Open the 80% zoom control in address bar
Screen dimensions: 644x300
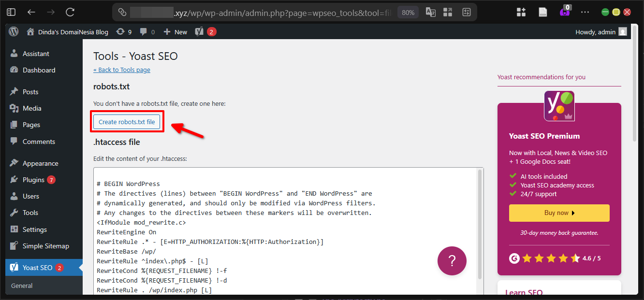[408, 12]
